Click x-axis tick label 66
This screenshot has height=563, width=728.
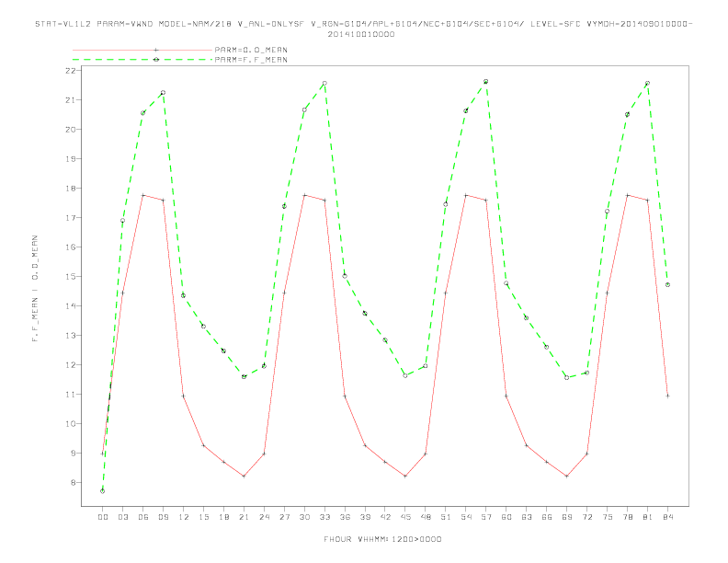pyautogui.click(x=547, y=517)
